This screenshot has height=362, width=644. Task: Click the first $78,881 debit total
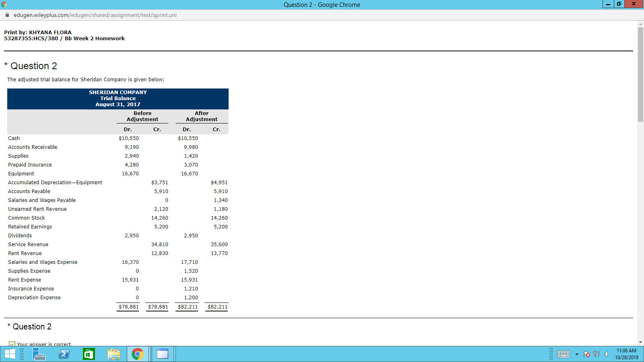pos(129,307)
